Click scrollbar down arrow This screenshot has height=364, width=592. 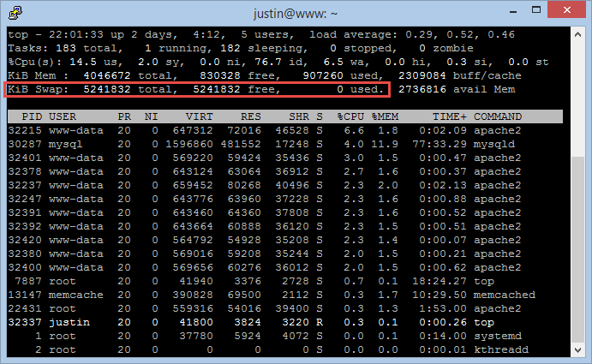pyautogui.click(x=577, y=350)
